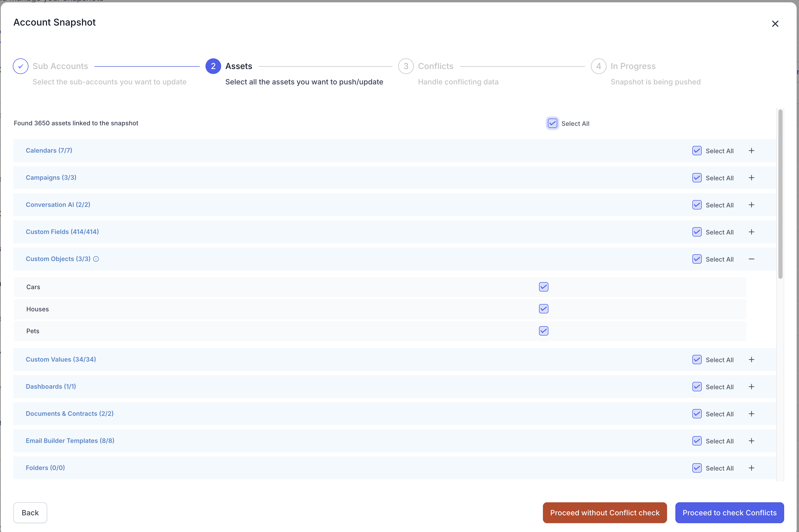Image resolution: width=799 pixels, height=532 pixels.
Task: Toggle the global Select All checkbox
Action: 552,123
